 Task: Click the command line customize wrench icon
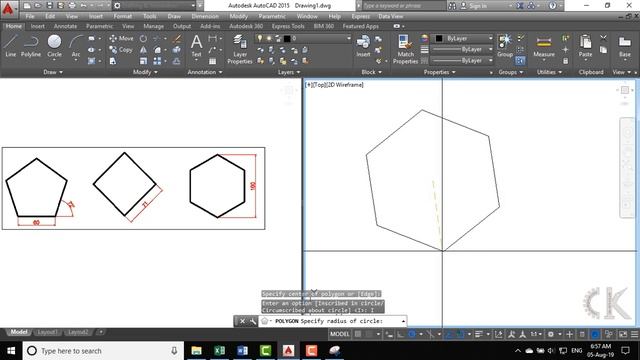[x=253, y=321]
